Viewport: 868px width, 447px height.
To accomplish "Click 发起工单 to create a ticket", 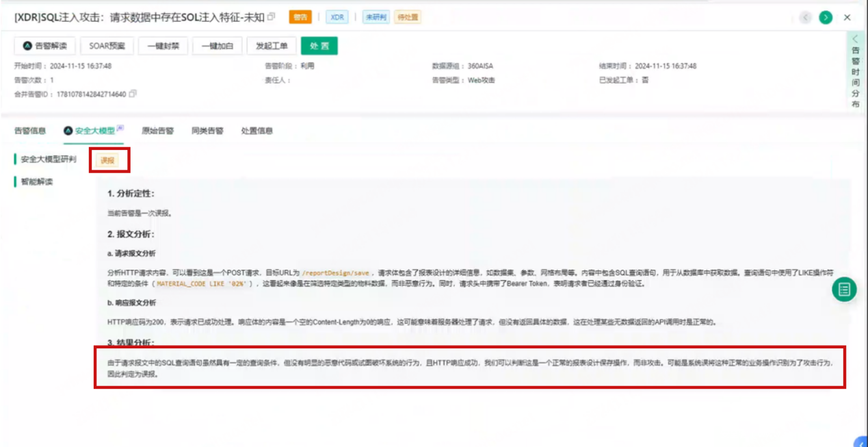I will 272,46.
